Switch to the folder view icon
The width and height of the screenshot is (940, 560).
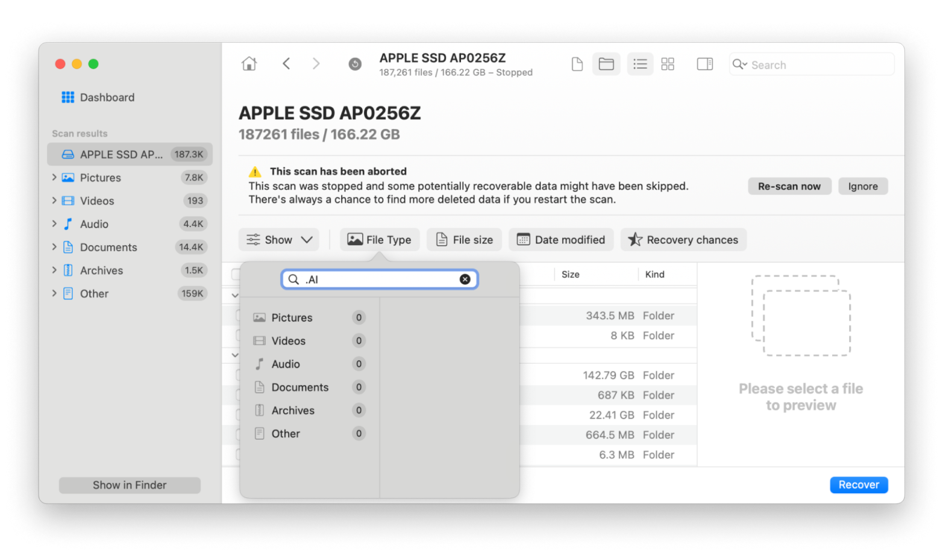[x=606, y=64]
